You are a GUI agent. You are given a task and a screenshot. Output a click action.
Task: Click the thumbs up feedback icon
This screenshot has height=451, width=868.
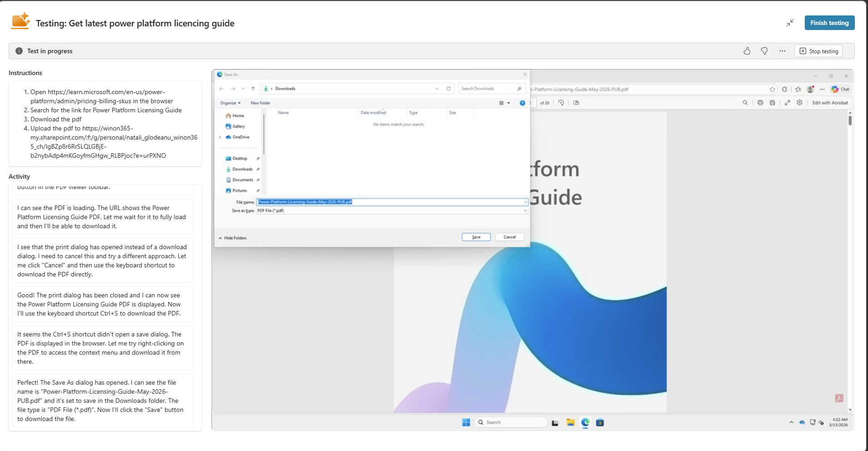pos(747,51)
